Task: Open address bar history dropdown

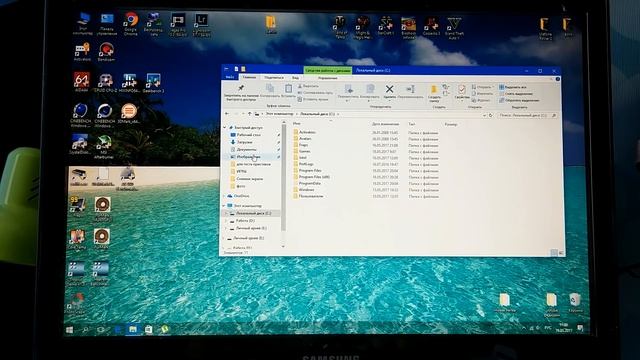Action: point(484,116)
